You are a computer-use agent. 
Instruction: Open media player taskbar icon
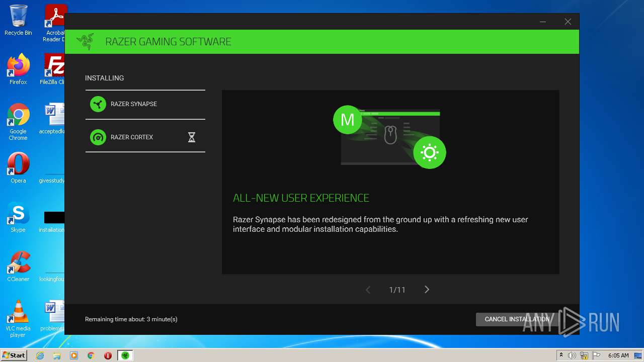[x=74, y=355]
